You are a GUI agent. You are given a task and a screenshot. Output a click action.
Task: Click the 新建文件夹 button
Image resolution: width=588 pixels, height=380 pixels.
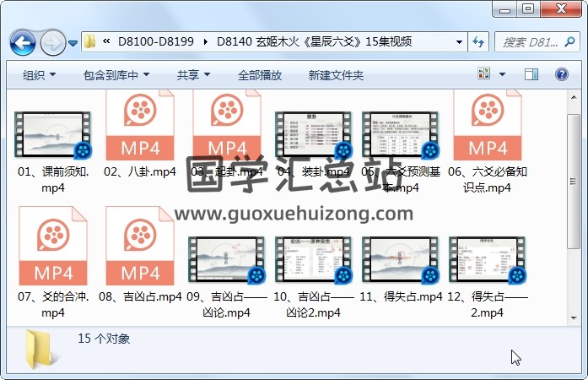[336, 75]
